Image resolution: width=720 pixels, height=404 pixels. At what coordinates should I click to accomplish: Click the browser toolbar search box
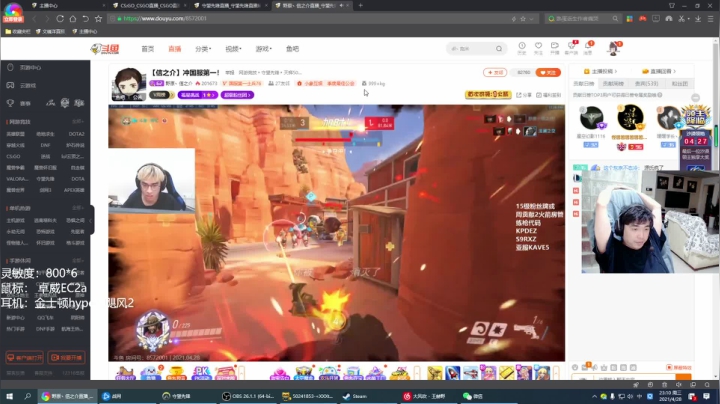tap(582, 19)
